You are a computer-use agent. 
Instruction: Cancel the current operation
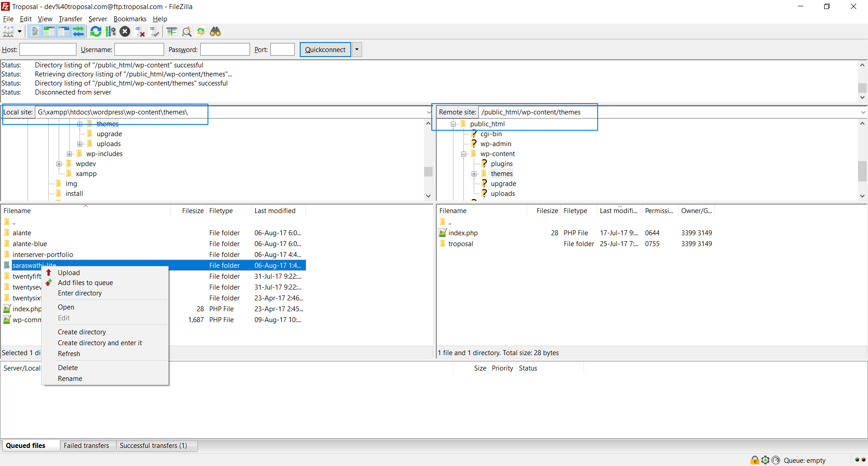tap(125, 31)
